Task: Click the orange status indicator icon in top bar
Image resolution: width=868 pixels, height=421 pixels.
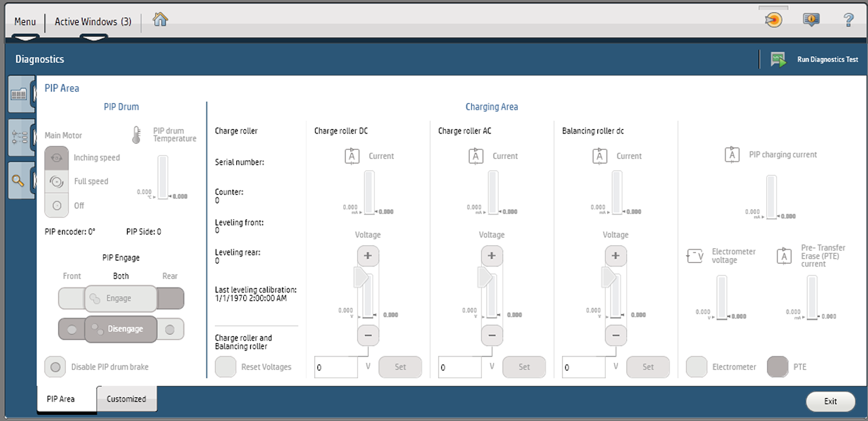Action: pos(774,20)
